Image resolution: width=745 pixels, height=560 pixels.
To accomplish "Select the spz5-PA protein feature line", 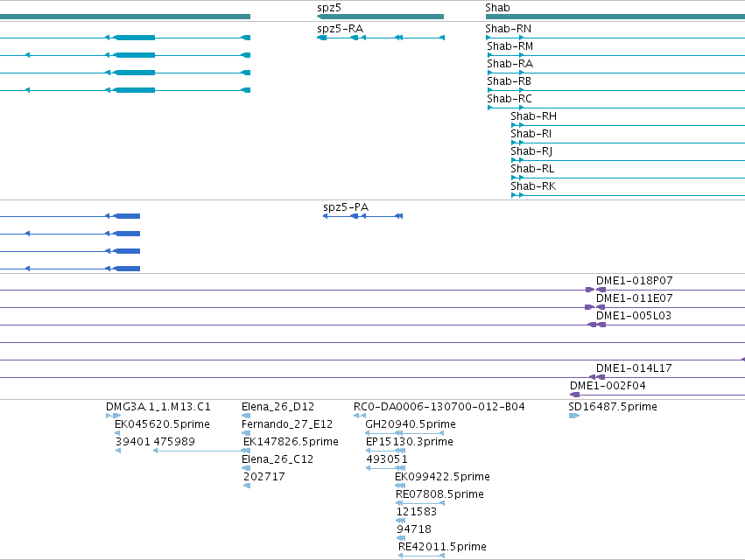I will click(363, 216).
